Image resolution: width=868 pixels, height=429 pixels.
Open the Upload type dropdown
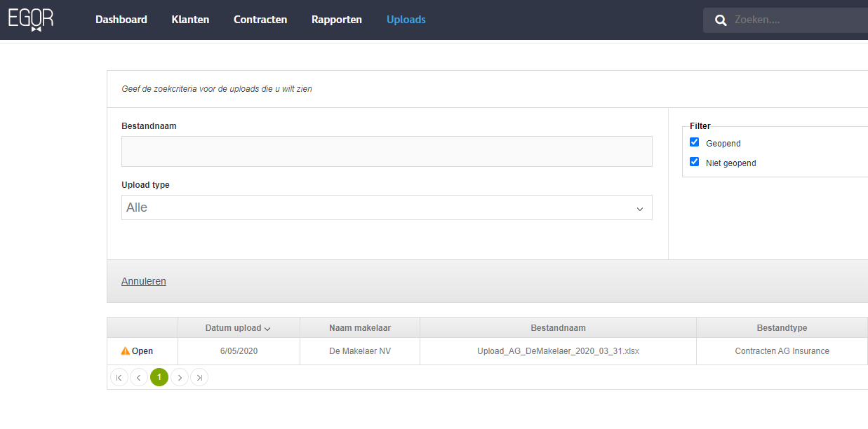point(387,207)
